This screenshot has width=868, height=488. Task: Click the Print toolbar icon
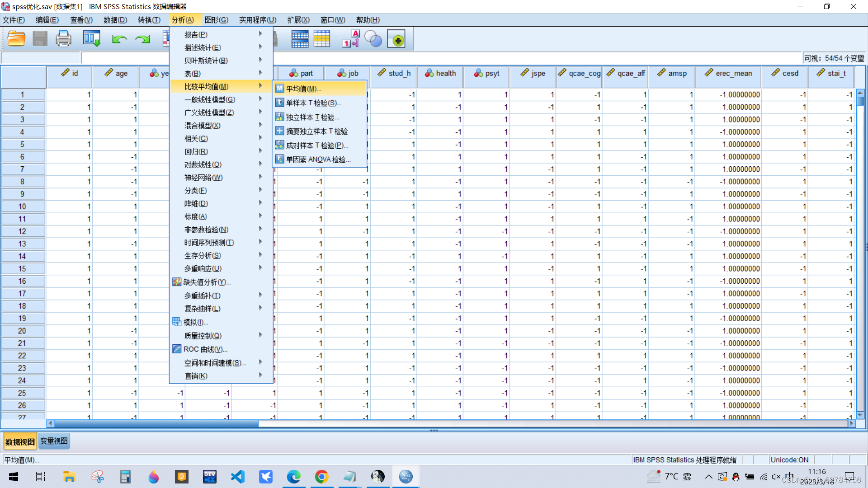(63, 39)
